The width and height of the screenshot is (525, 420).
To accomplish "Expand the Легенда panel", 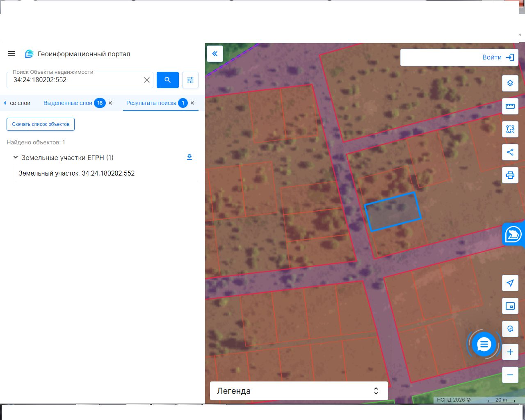I will pyautogui.click(x=299, y=391).
